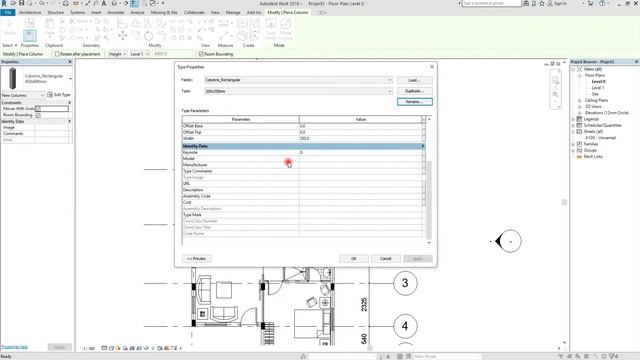Open the Height dropdown in options bar

tap(117, 54)
